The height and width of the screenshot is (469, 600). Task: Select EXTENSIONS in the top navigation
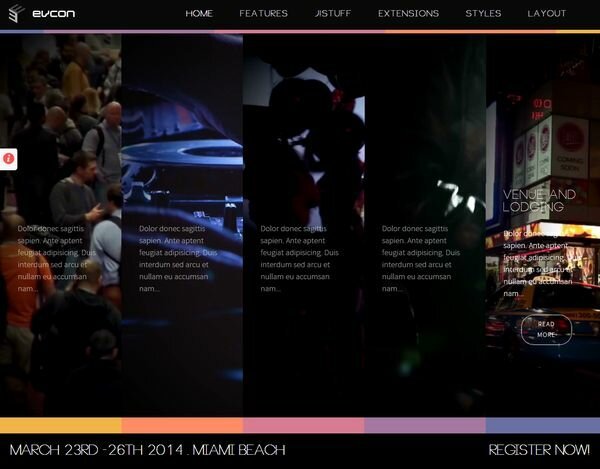click(x=408, y=14)
